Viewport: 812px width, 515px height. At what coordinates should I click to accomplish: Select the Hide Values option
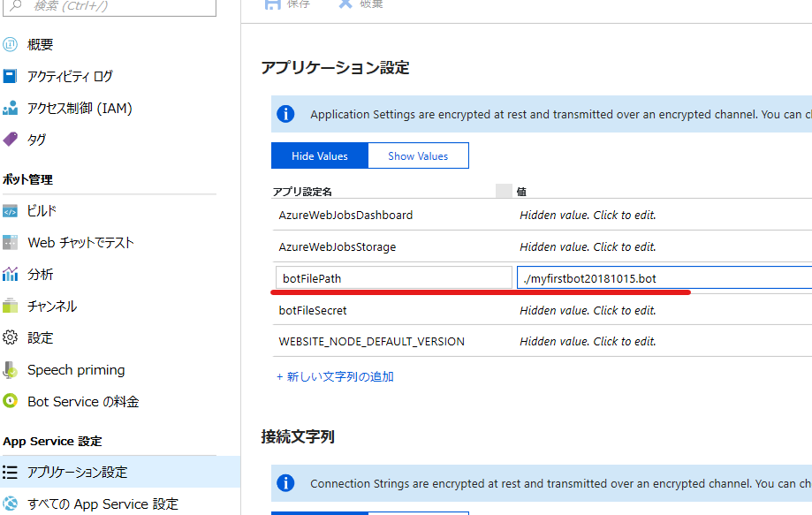pyautogui.click(x=319, y=155)
